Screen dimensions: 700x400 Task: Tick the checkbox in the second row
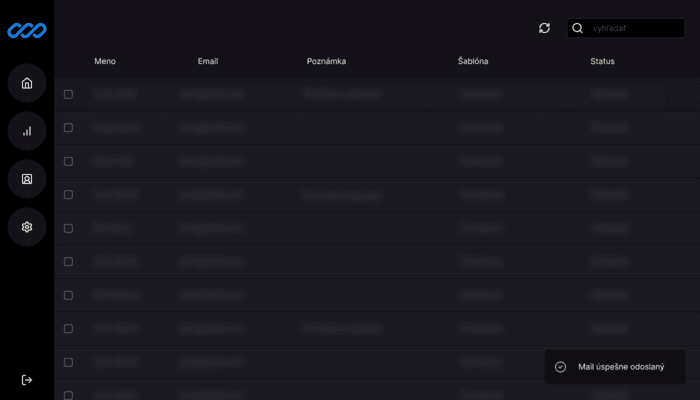pos(69,128)
